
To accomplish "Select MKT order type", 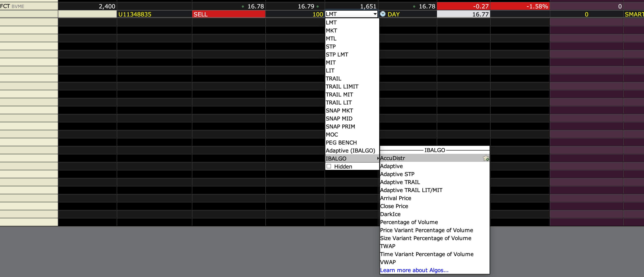I will coord(332,30).
